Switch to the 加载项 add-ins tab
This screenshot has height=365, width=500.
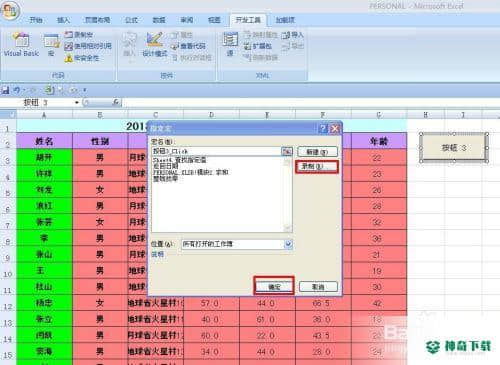[285, 20]
